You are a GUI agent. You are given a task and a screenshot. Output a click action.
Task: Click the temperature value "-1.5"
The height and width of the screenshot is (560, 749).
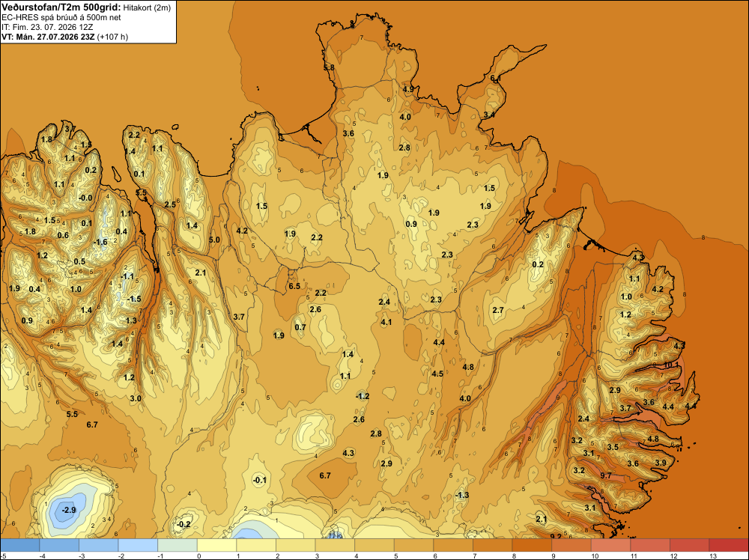[134, 299]
